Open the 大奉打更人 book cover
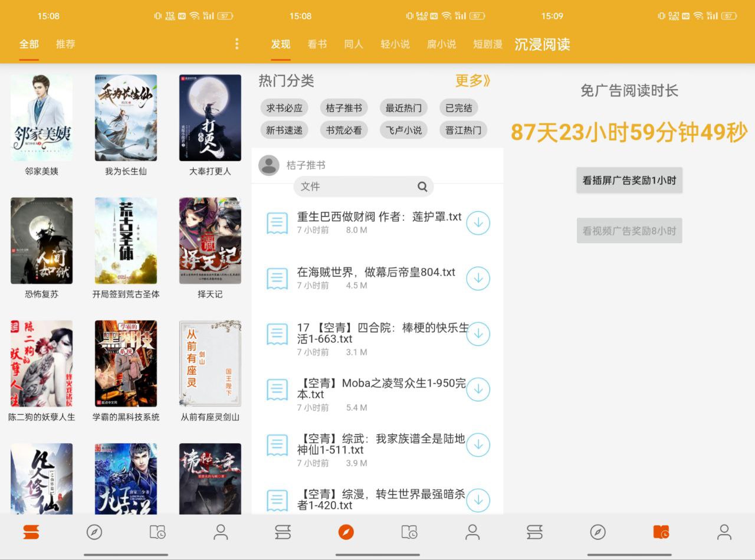 (x=210, y=118)
